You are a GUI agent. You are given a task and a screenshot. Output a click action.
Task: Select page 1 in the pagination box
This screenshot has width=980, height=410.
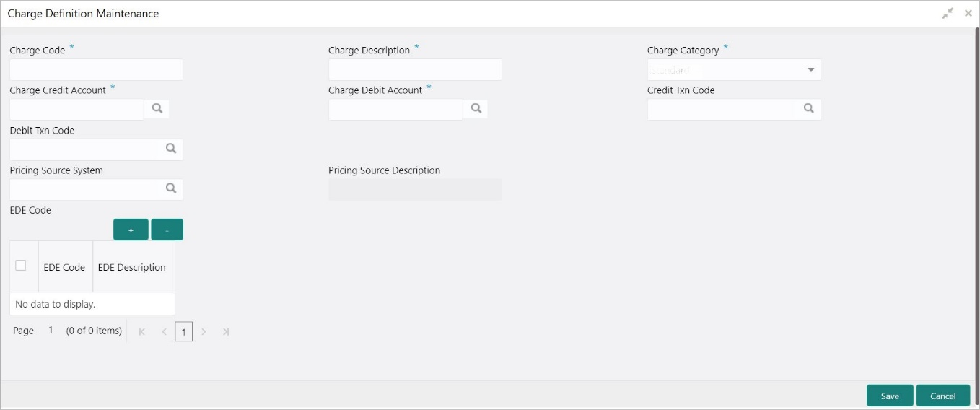pos(184,332)
